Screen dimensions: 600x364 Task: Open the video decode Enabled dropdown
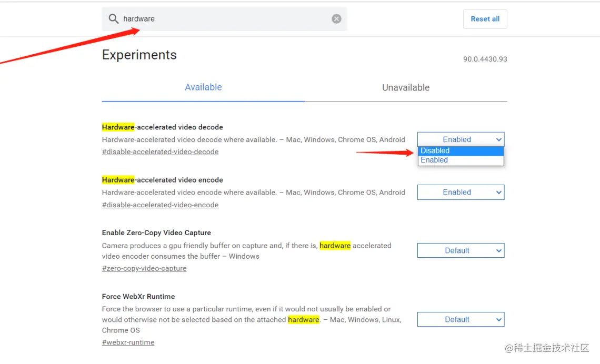[461, 139]
